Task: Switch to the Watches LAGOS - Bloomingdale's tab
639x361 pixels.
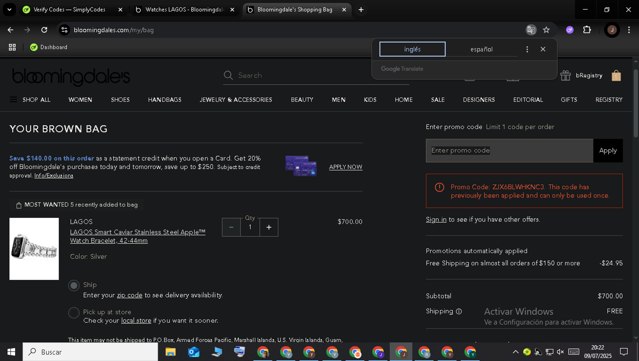Action: (183, 9)
